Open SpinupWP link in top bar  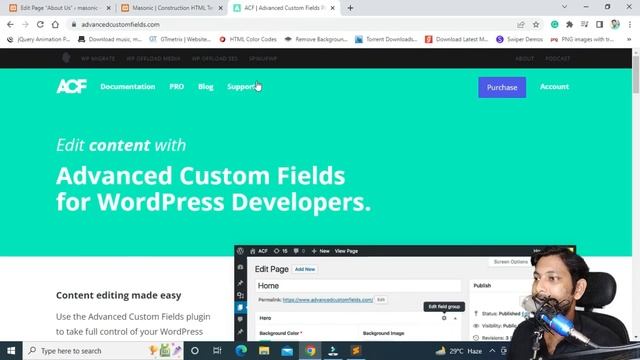pyautogui.click(x=263, y=59)
